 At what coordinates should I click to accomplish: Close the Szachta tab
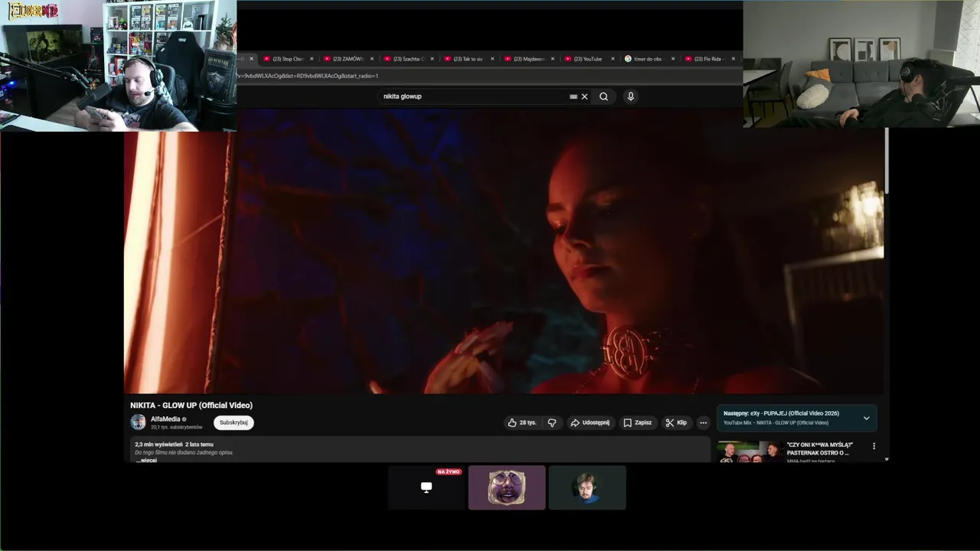(x=432, y=59)
